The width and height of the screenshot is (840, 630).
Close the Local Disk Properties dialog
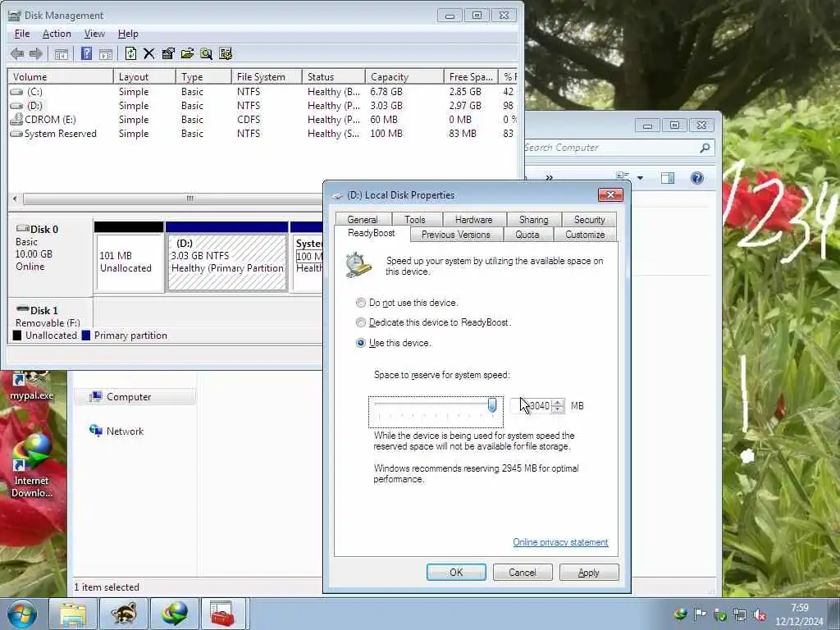click(x=610, y=194)
